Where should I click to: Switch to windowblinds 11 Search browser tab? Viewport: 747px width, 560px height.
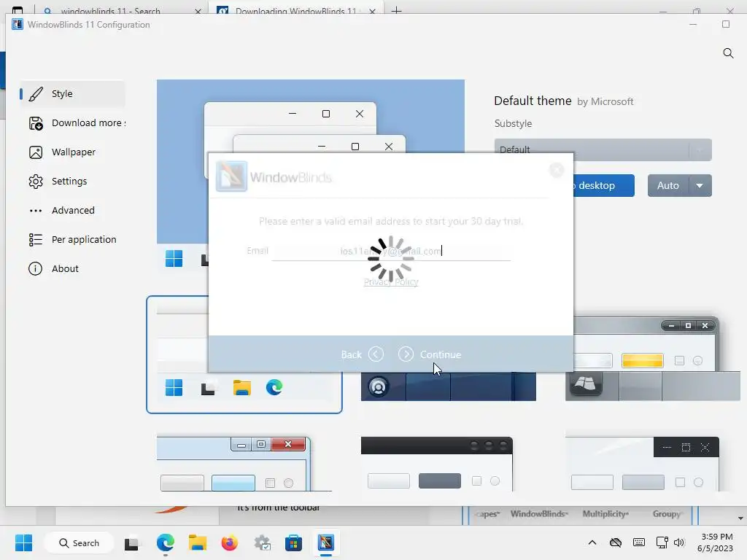pyautogui.click(x=123, y=10)
